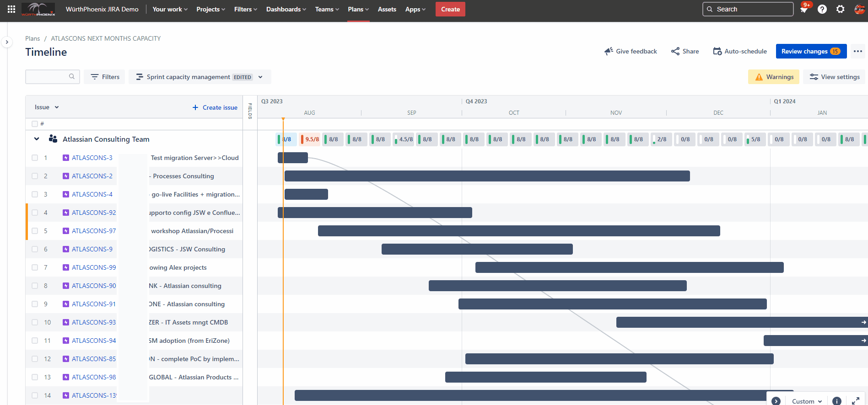Click the WürthPhoenix logo
The image size is (868, 405).
(x=38, y=9)
